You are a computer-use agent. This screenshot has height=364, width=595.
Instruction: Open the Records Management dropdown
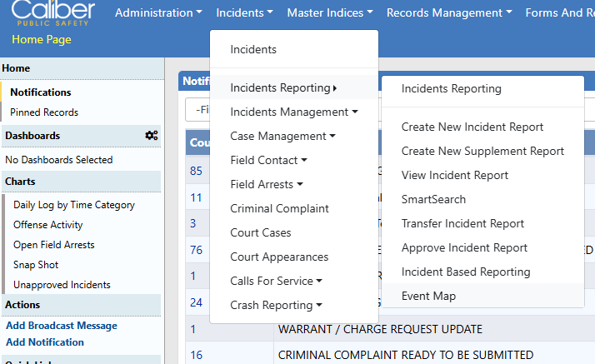pyautogui.click(x=449, y=12)
